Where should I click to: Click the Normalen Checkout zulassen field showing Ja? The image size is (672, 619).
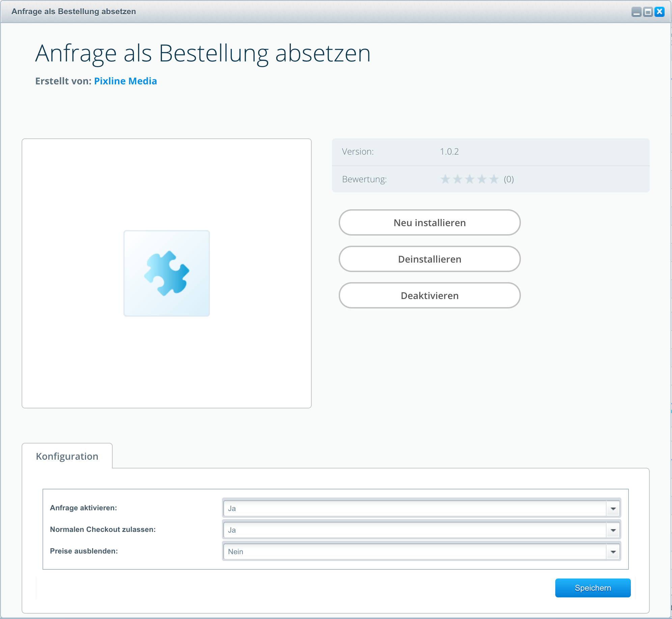[x=415, y=530]
